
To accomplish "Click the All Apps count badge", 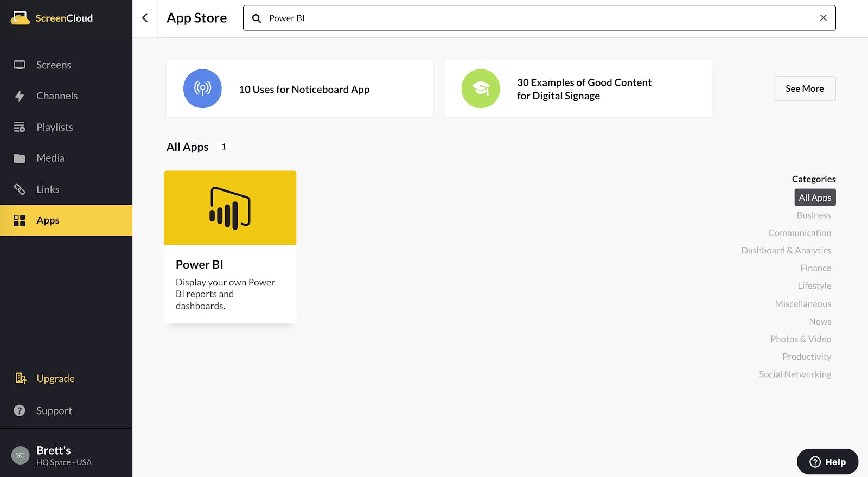I will coord(224,147).
